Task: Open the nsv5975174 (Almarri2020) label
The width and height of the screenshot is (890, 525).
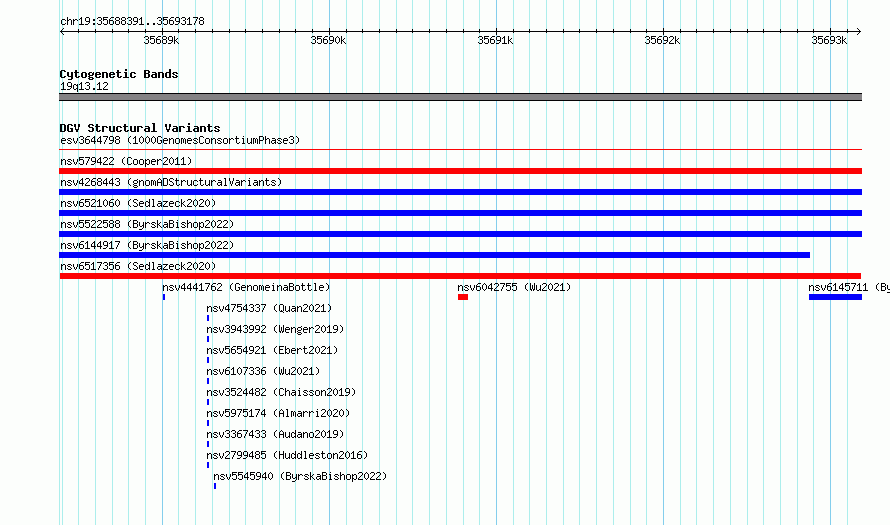Action: pyautogui.click(x=278, y=413)
